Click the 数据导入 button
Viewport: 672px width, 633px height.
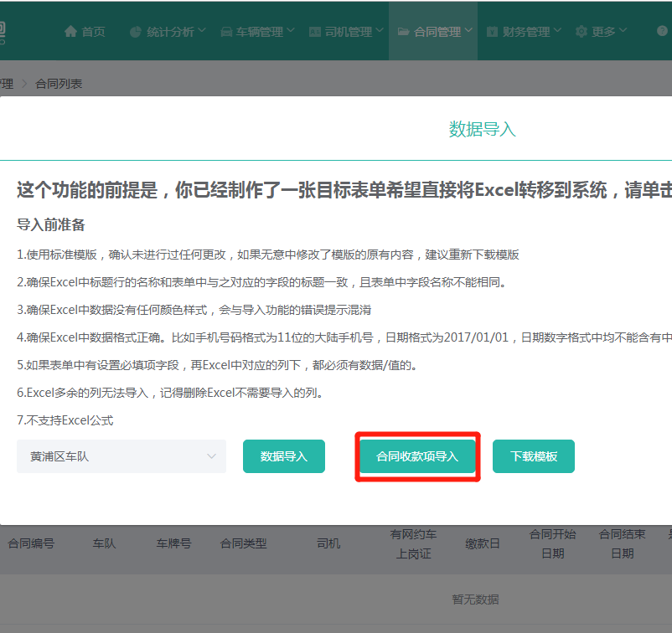pyautogui.click(x=284, y=456)
